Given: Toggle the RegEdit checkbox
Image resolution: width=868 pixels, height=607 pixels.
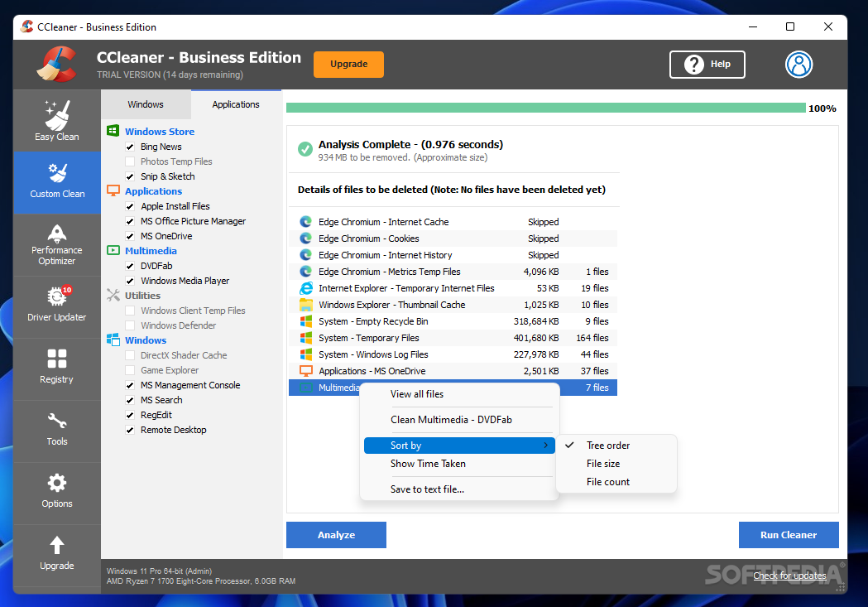Looking at the screenshot, I should (130, 416).
